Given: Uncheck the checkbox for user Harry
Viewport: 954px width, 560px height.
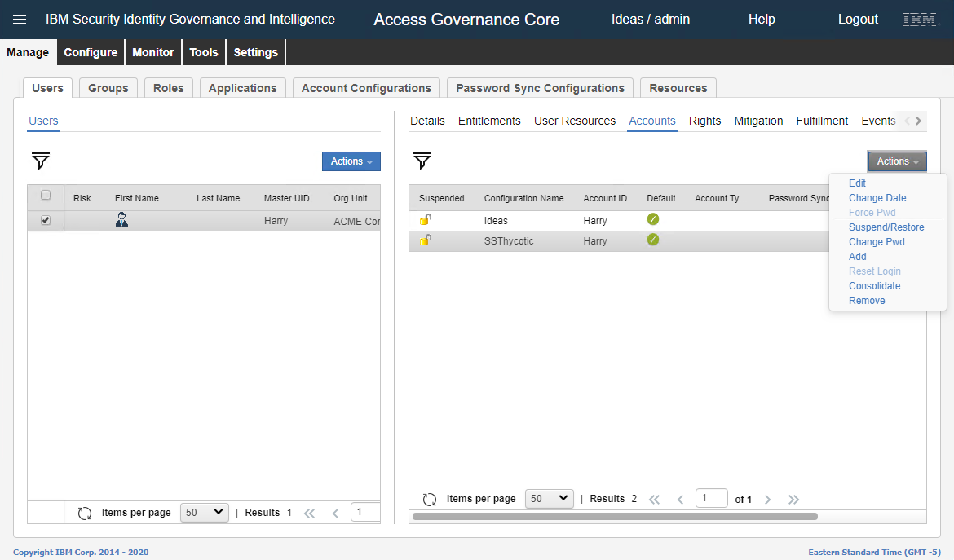Looking at the screenshot, I should point(46,220).
